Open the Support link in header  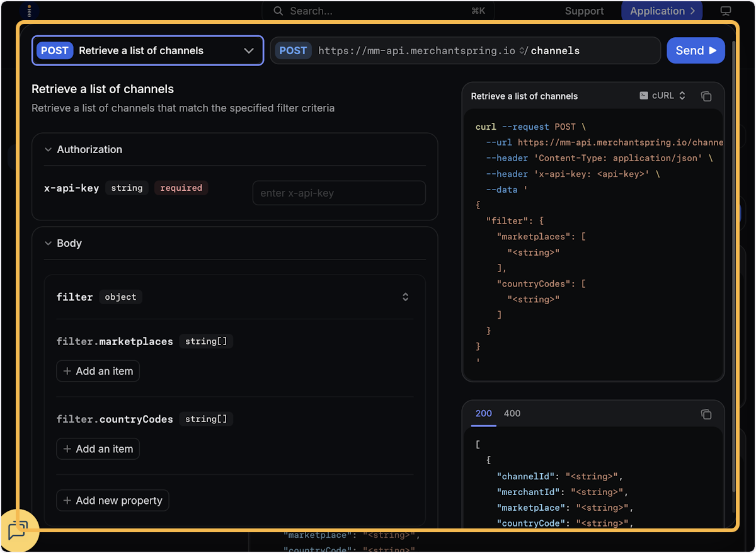[584, 11]
